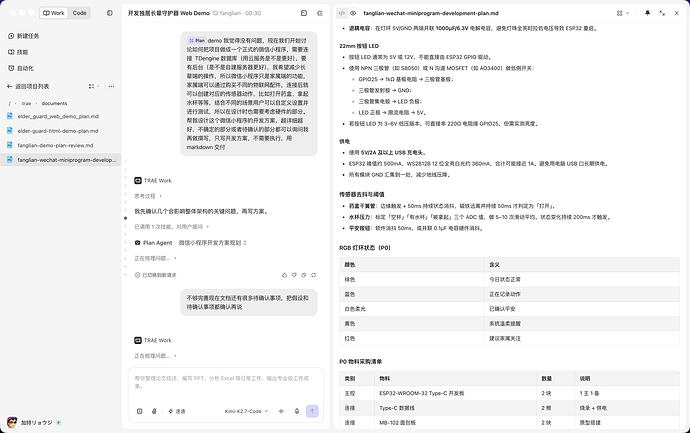This screenshot has height=433, width=690.
Task: Click the P0 物料采购清单 heading
Action: [360, 361]
